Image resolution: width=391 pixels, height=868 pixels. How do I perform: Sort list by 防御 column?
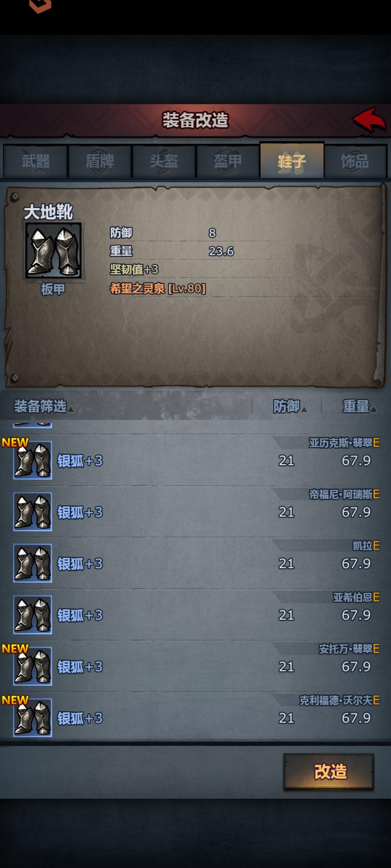[290, 407]
